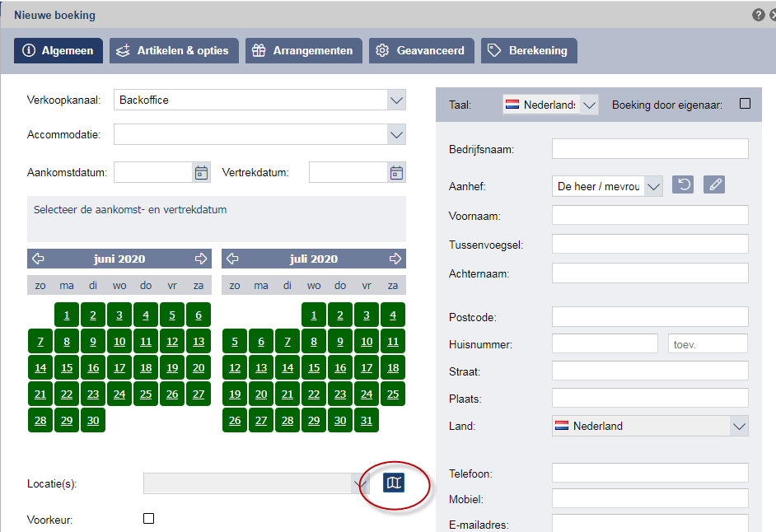Click the Postcode input field

(650, 317)
